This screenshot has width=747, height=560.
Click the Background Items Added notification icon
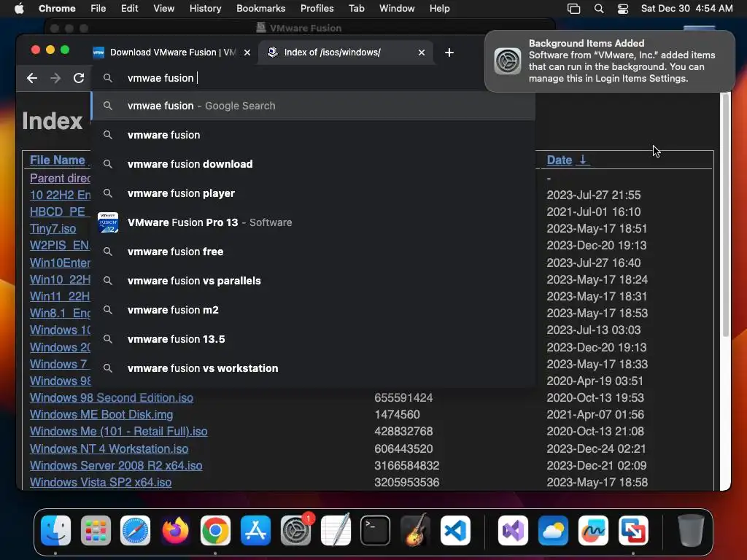508,61
